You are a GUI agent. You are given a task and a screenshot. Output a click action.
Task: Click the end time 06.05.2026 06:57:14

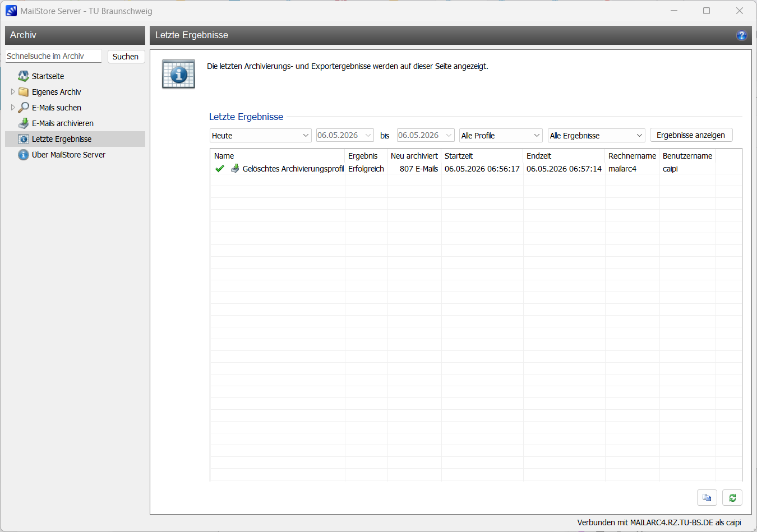click(x=564, y=169)
